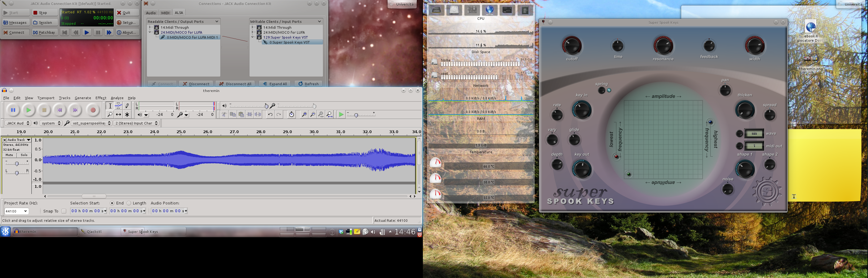This screenshot has height=278, width=868.
Task: Switch to the MIDI tab in Connections
Action: pyautogui.click(x=165, y=13)
